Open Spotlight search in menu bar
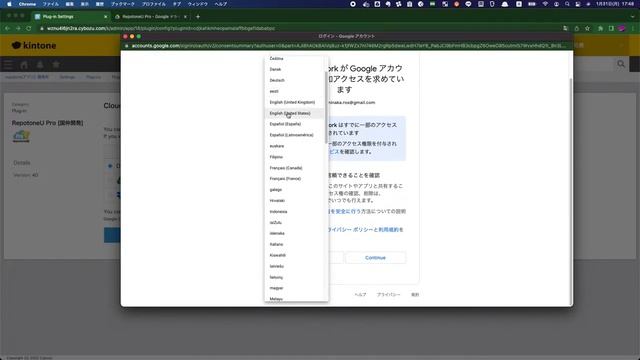The height and width of the screenshot is (360, 640). [x=567, y=4]
